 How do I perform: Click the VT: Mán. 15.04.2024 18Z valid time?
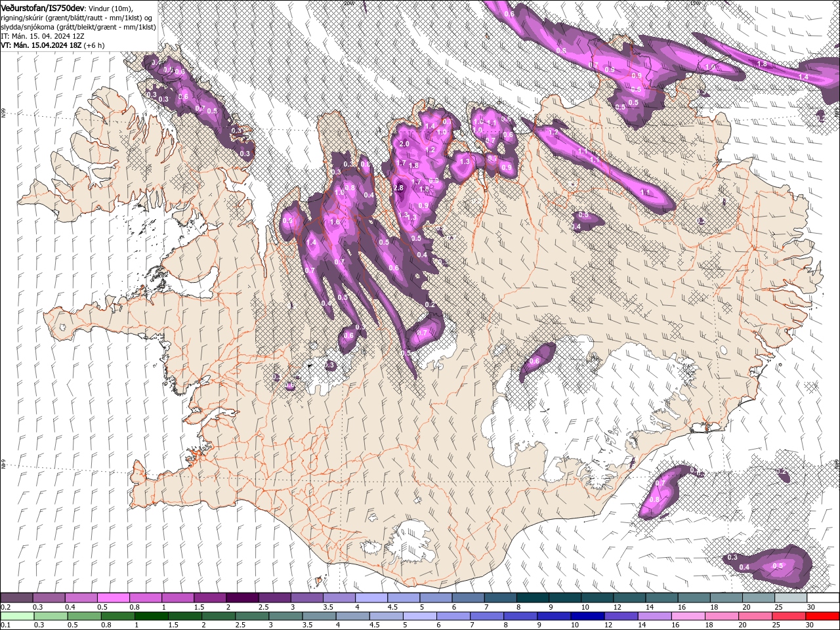click(x=41, y=45)
